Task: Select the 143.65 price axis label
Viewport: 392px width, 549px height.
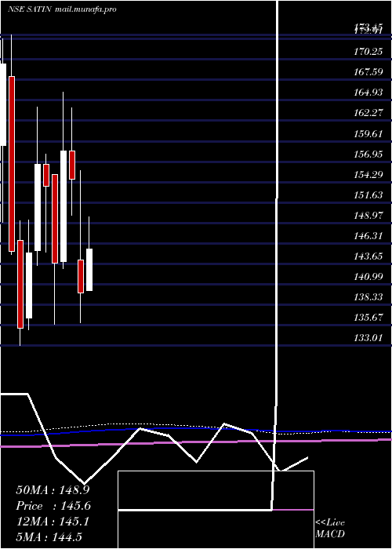Action: coord(368,256)
